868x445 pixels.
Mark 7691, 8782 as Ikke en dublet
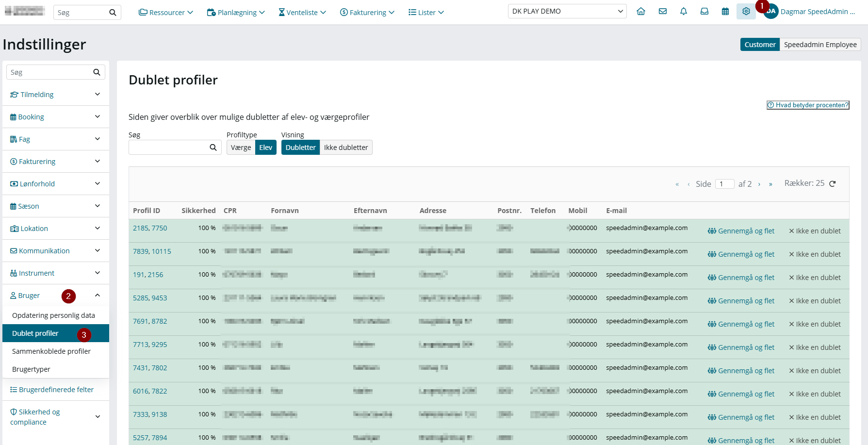pos(815,324)
